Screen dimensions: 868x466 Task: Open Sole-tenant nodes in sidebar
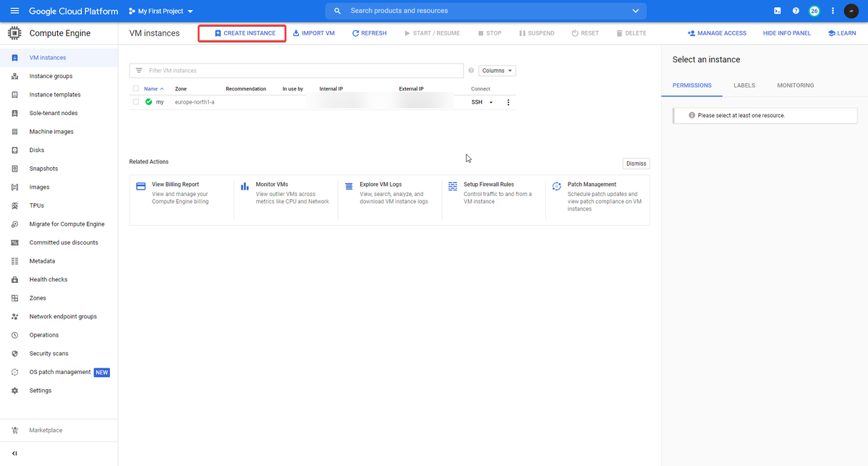(x=59, y=113)
